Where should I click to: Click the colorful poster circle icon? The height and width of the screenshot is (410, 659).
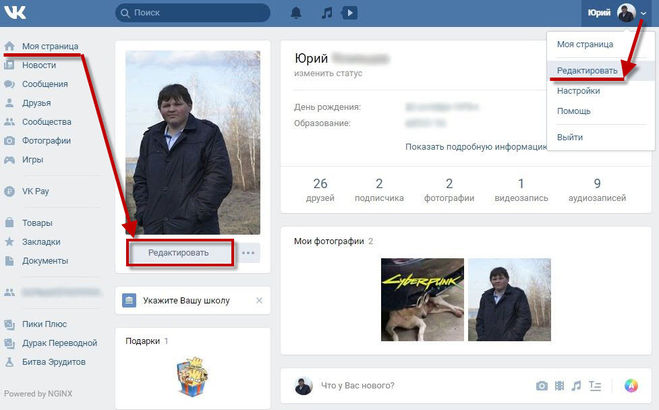coord(630,386)
